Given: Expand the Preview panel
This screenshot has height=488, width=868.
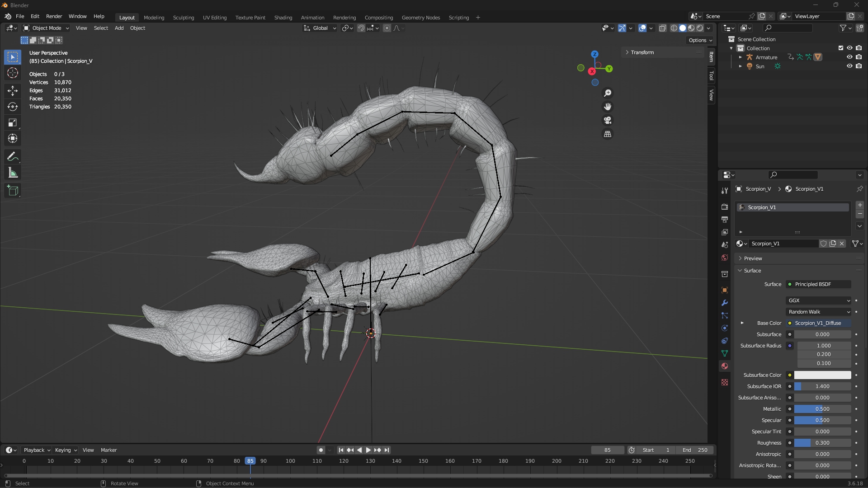Looking at the screenshot, I should 753,258.
